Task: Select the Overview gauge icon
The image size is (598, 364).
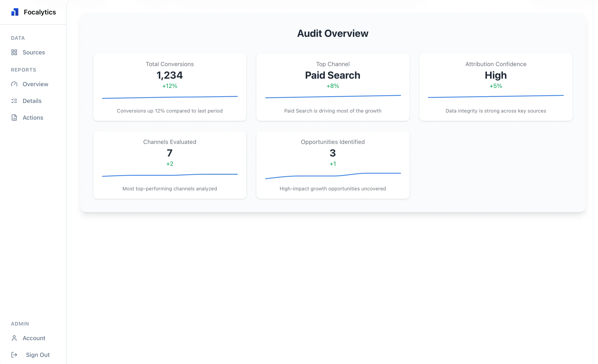Action: 15,84
